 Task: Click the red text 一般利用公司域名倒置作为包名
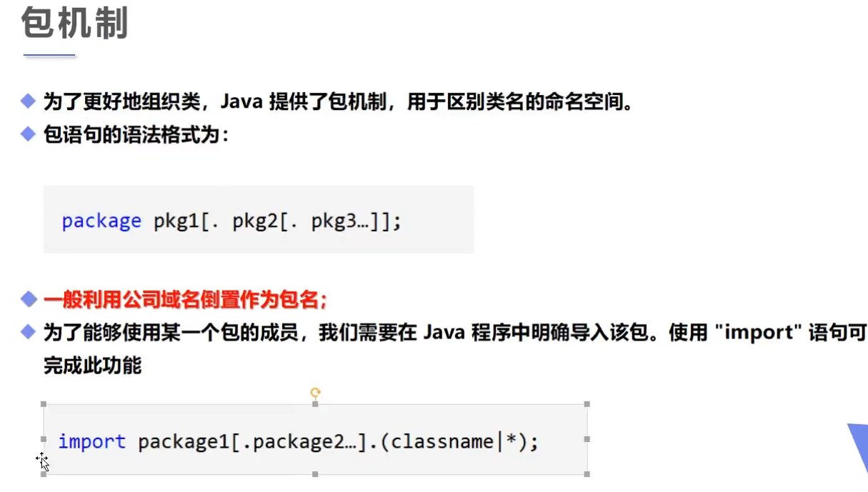tap(185, 299)
